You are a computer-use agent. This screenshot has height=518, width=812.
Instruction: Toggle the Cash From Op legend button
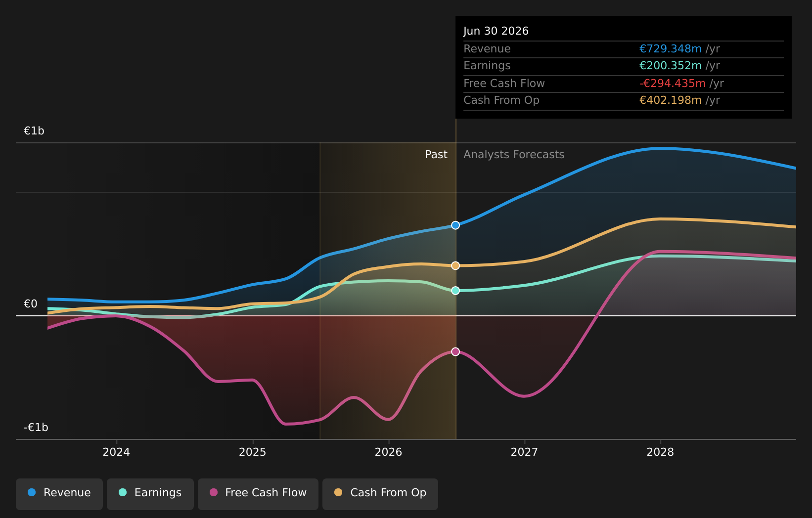coord(380,494)
